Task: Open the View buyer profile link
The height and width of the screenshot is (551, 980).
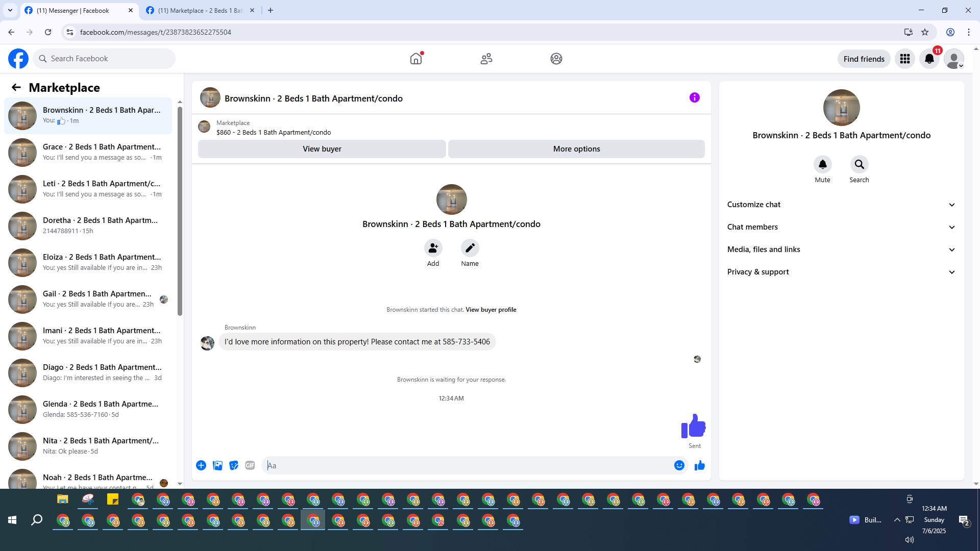Action: click(x=491, y=310)
